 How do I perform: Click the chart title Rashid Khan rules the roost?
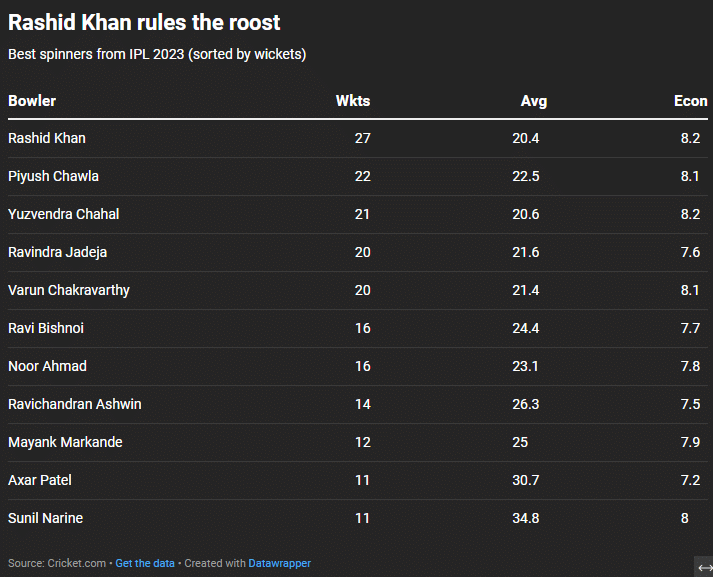tap(144, 22)
